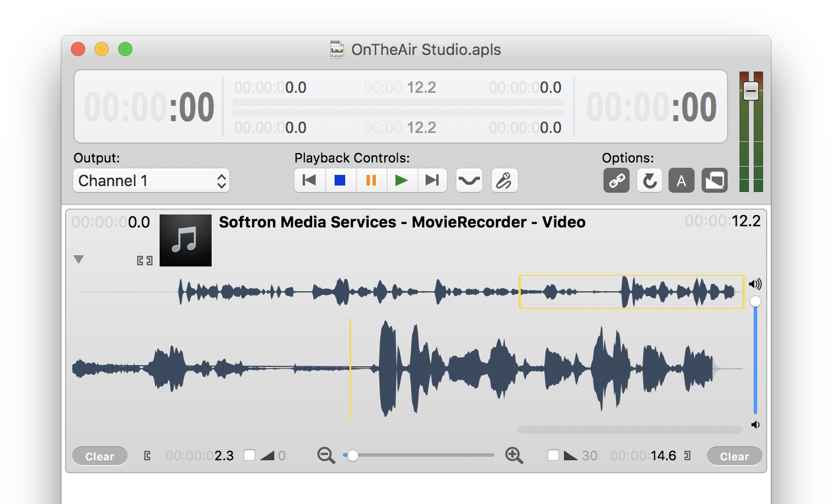Click the quiet speaker icon below volume slider
Image resolution: width=837 pixels, height=504 pixels.
coord(755,425)
